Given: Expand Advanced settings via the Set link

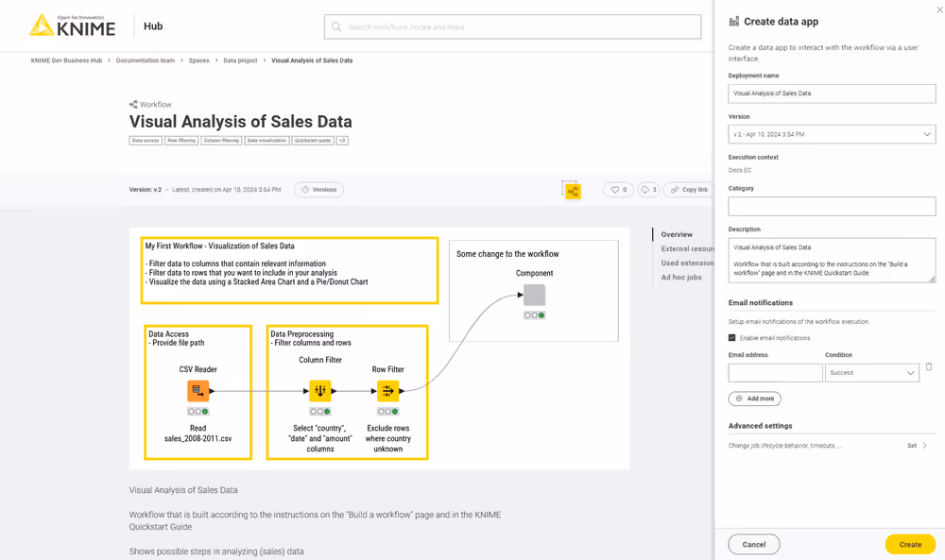Looking at the screenshot, I should click(913, 445).
